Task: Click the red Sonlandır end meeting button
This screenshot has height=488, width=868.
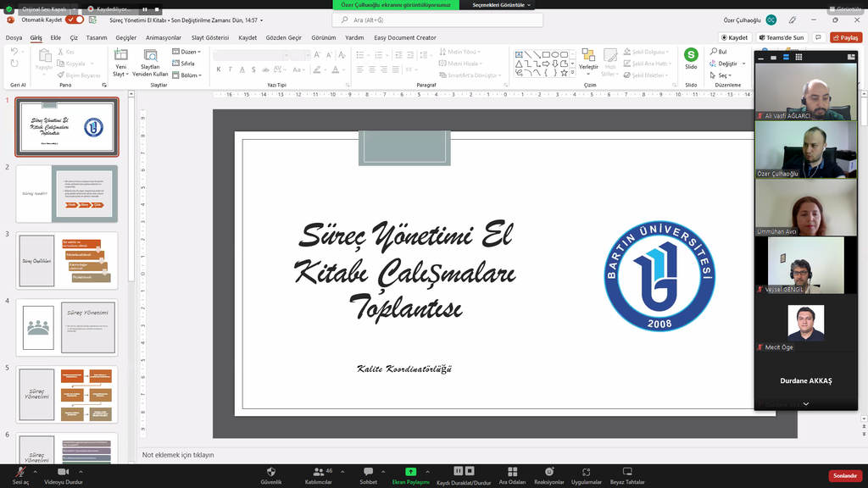Action: (x=845, y=476)
